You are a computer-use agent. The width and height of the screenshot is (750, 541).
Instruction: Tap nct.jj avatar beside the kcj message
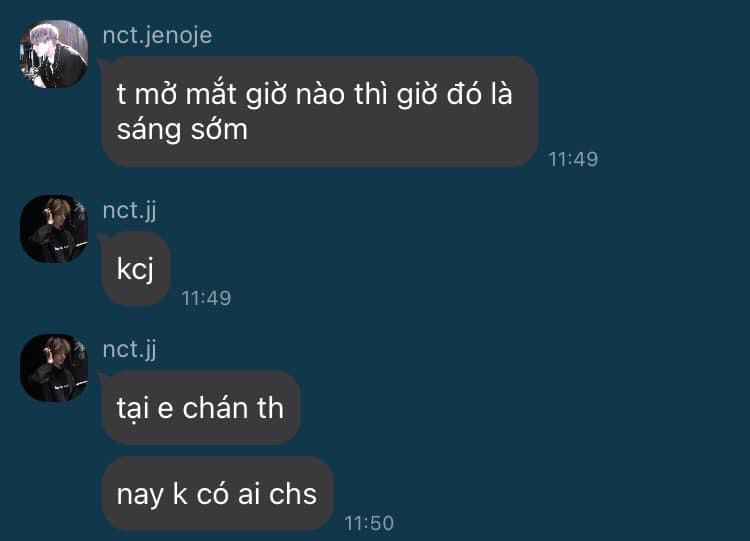pyautogui.click(x=54, y=229)
